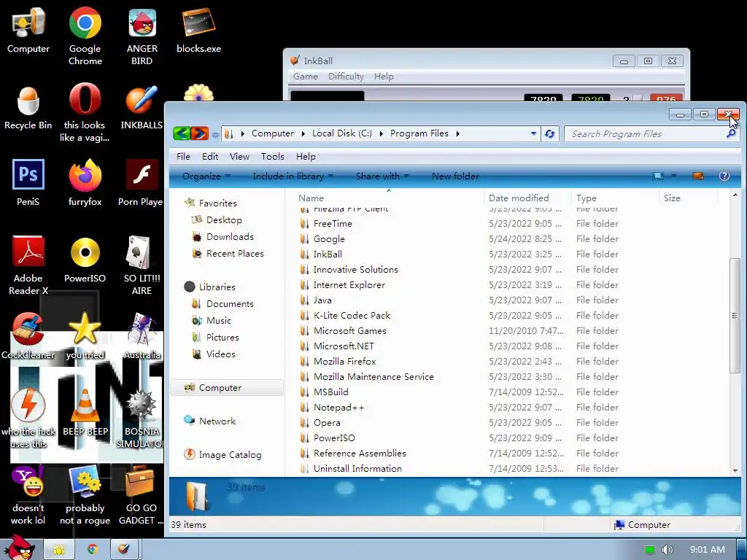
Task: Sort by the Type column header
Action: tap(616, 198)
